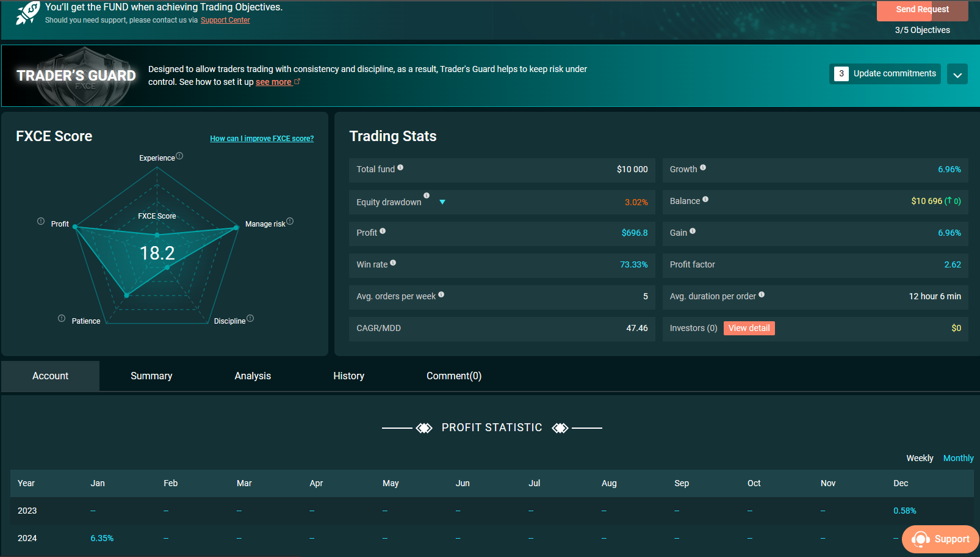
Task: Click the Profit value $696.8
Action: 635,233
